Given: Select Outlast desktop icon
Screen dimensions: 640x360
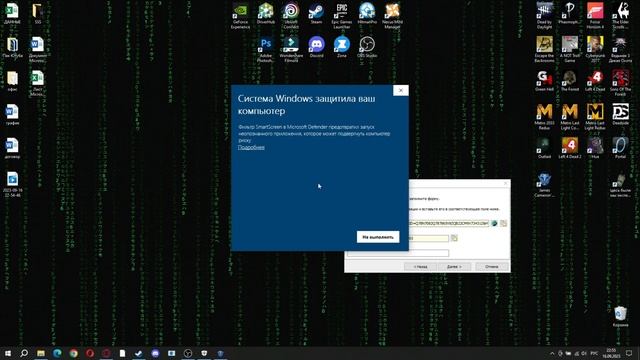Looking at the screenshot, I should [544, 147].
